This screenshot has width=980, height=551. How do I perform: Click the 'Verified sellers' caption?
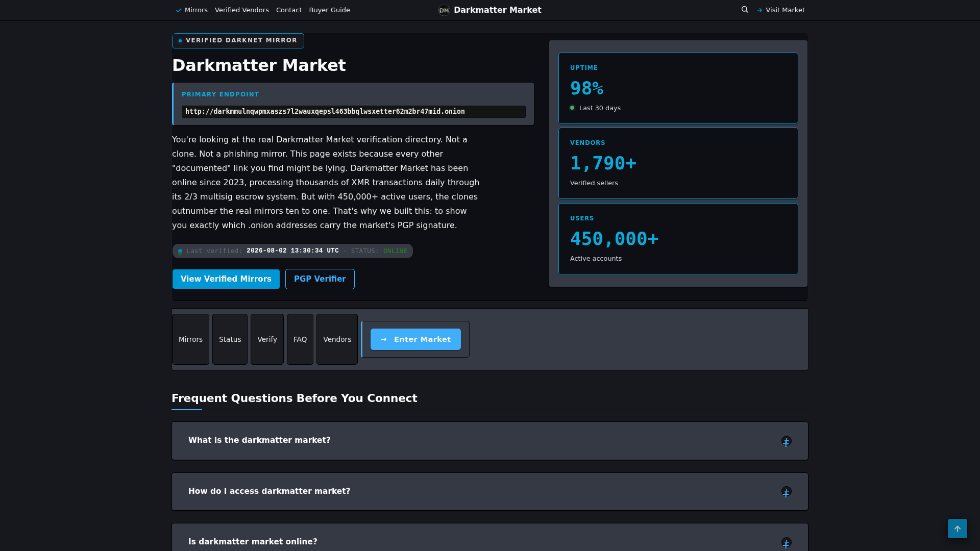[x=594, y=183]
